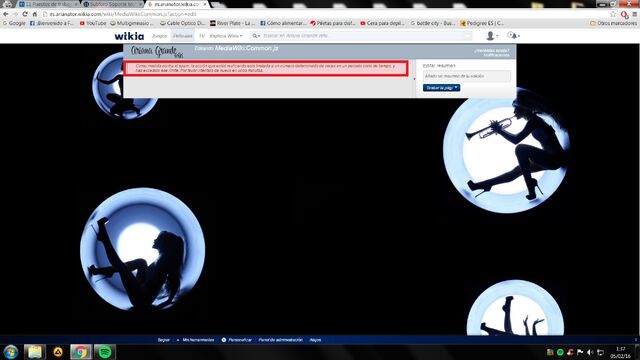
Task: Open Panel de administración link
Action: pos(280,340)
